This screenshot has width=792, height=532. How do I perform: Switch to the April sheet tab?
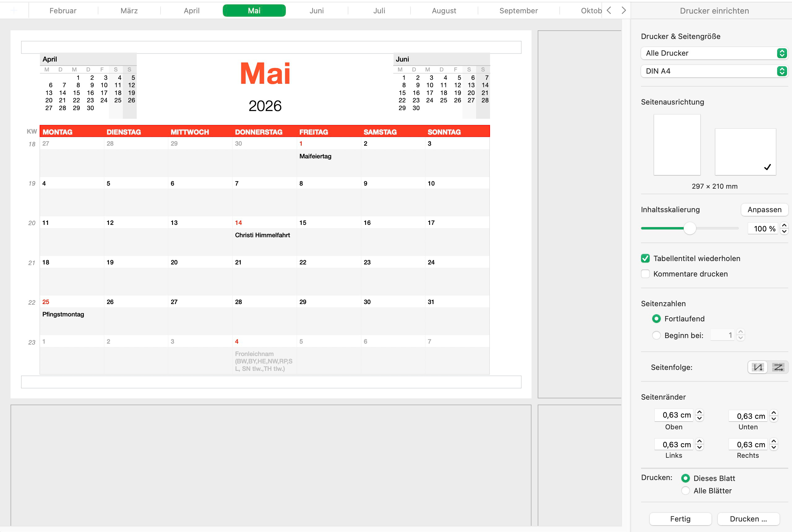(192, 11)
